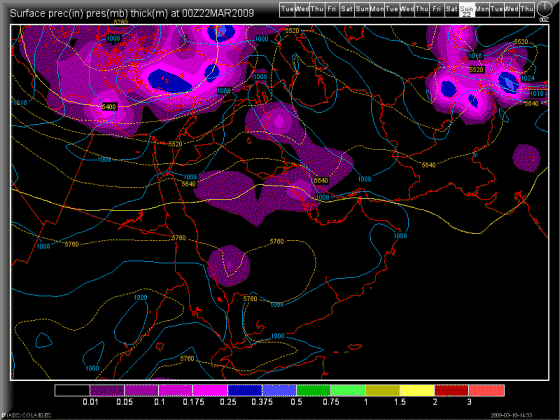Screen dimensions: 560x420
Task: Click the dark red 2–3 legend swatch
Action: click(x=452, y=390)
